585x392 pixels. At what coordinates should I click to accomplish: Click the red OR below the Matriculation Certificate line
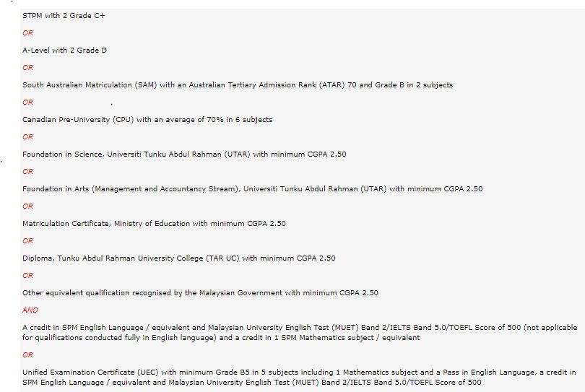pyautogui.click(x=27, y=241)
